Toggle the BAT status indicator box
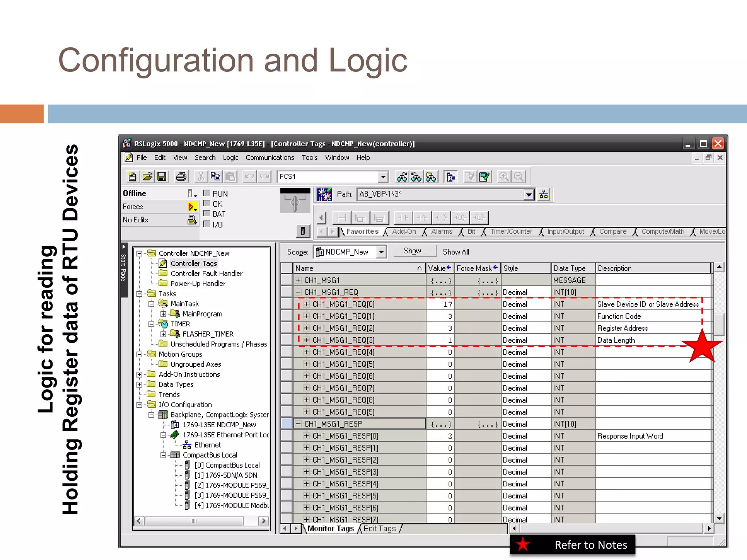This screenshot has width=747, height=560. tap(206, 213)
